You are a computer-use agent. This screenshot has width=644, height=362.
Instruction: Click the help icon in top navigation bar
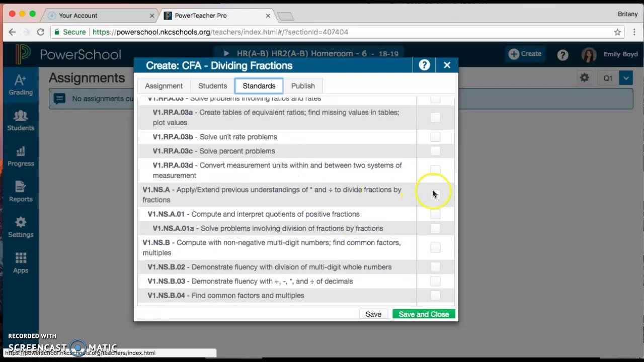[562, 55]
